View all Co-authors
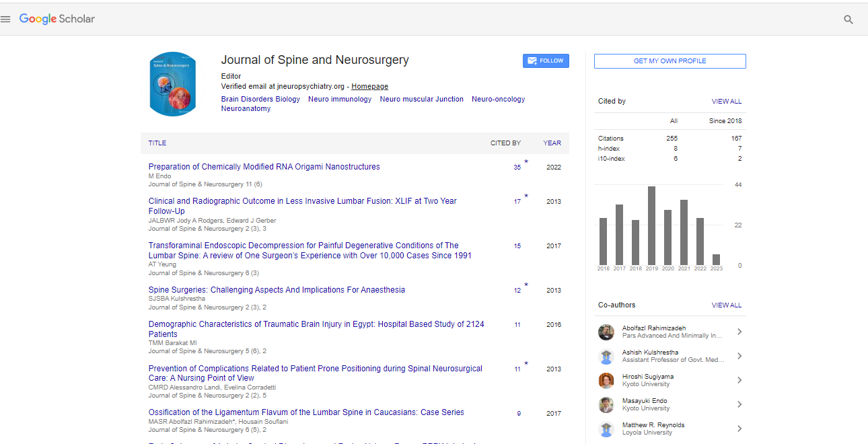Viewport: 868px width, 444px height. point(727,305)
